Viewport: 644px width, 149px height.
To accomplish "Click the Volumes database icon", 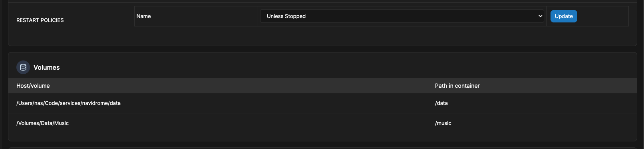I will 23,67.
